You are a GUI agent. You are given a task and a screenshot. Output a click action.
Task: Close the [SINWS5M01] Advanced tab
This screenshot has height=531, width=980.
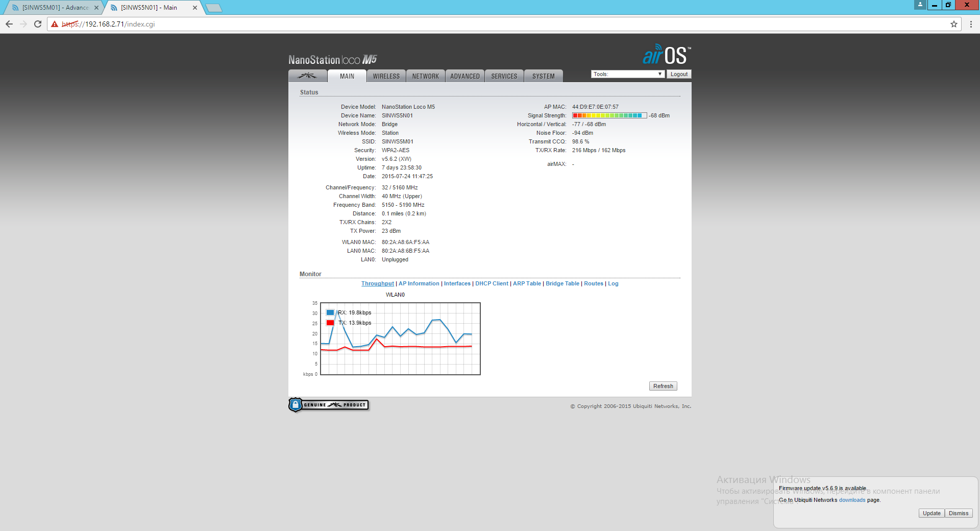point(96,8)
